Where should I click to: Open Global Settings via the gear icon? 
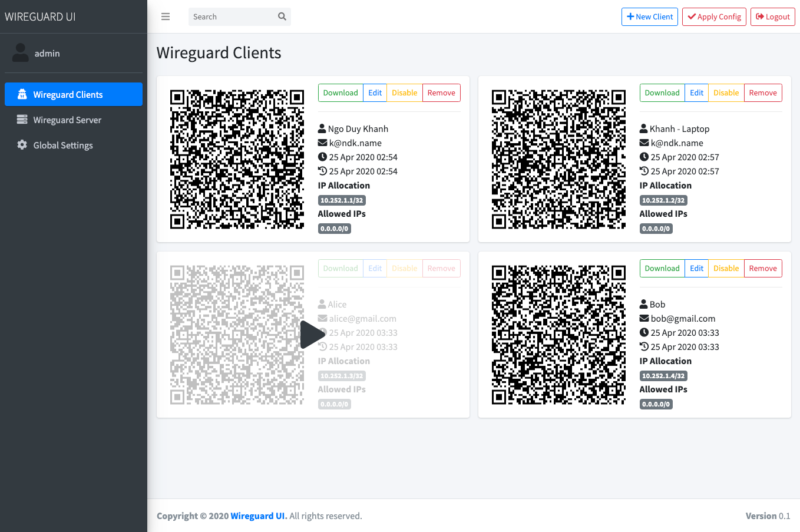pyautogui.click(x=21, y=145)
